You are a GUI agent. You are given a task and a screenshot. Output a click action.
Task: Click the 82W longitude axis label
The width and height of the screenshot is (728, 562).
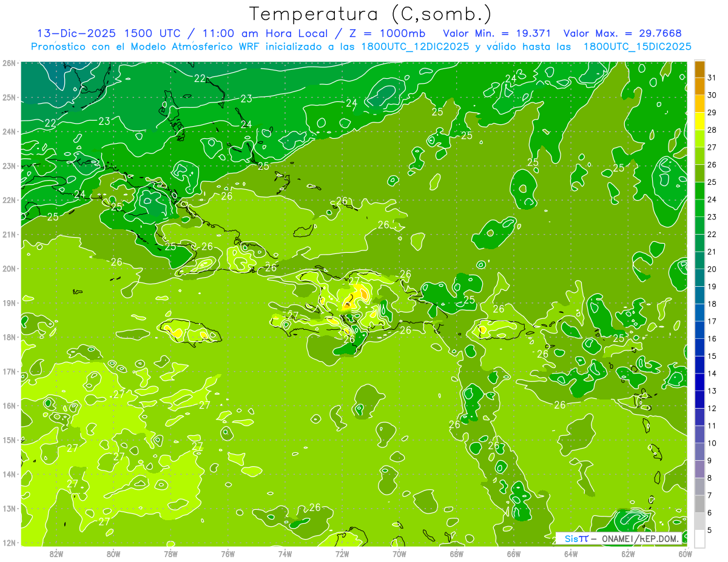click(56, 554)
